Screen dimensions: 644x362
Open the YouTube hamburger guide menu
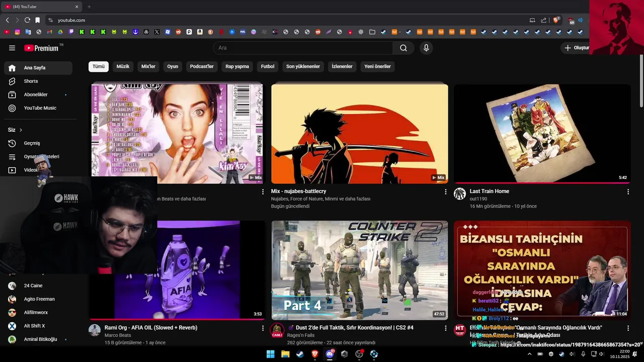12,48
